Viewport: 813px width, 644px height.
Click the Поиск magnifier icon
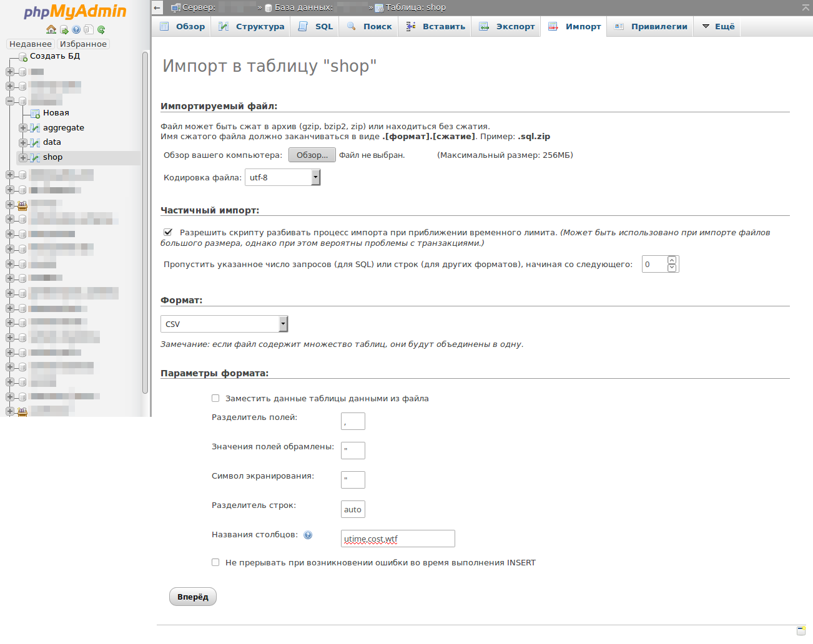click(x=352, y=26)
